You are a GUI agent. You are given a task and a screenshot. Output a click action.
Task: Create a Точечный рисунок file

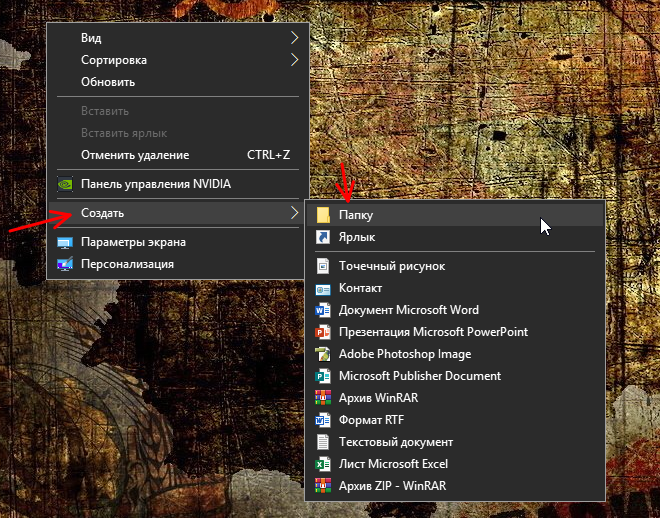455,266
